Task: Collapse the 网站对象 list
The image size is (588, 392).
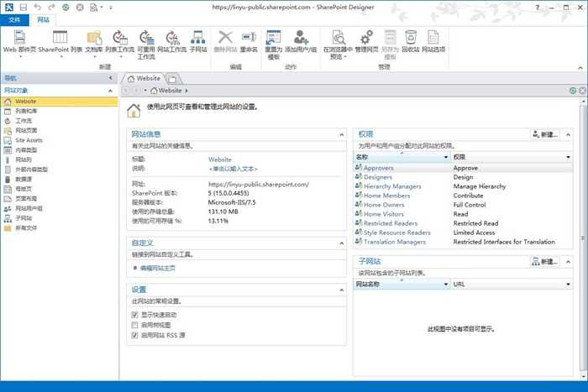Action: coord(110,91)
